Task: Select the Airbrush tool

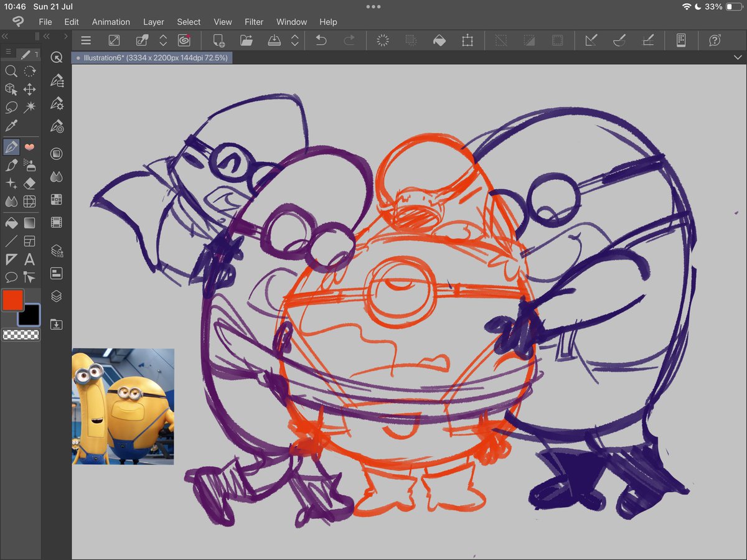Action: tap(29, 165)
